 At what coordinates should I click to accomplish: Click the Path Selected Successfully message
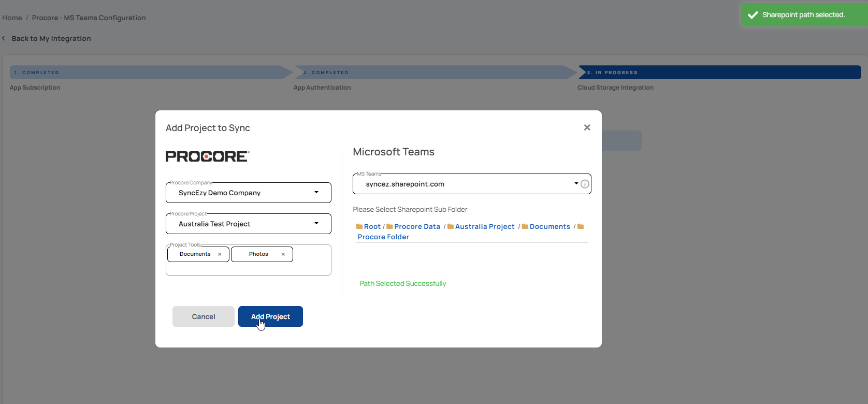pos(403,283)
